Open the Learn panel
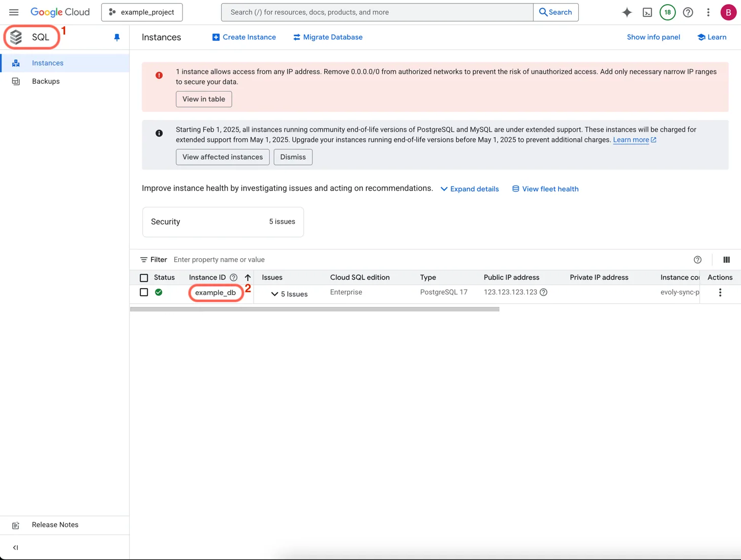741x560 pixels. (x=712, y=37)
